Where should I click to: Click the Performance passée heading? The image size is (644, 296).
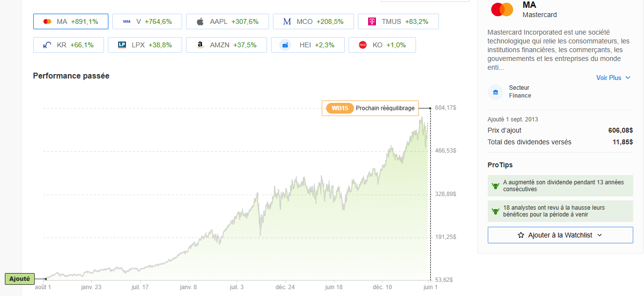tap(71, 76)
